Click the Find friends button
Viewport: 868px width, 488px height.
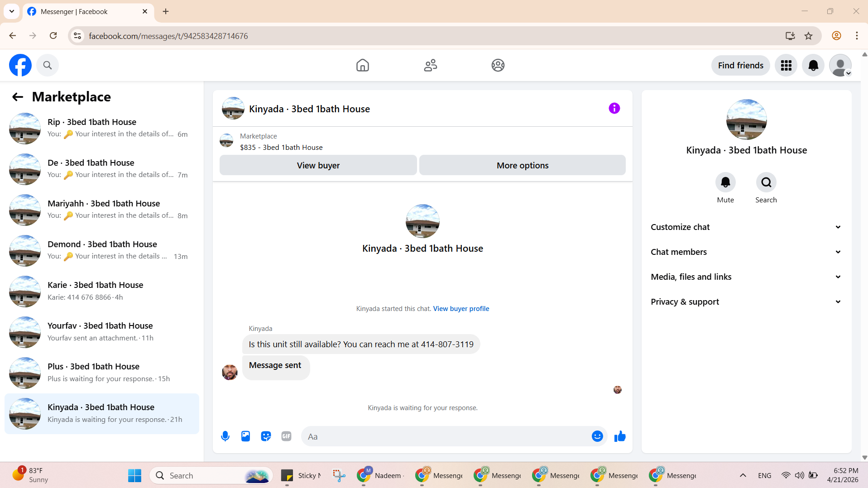click(741, 65)
